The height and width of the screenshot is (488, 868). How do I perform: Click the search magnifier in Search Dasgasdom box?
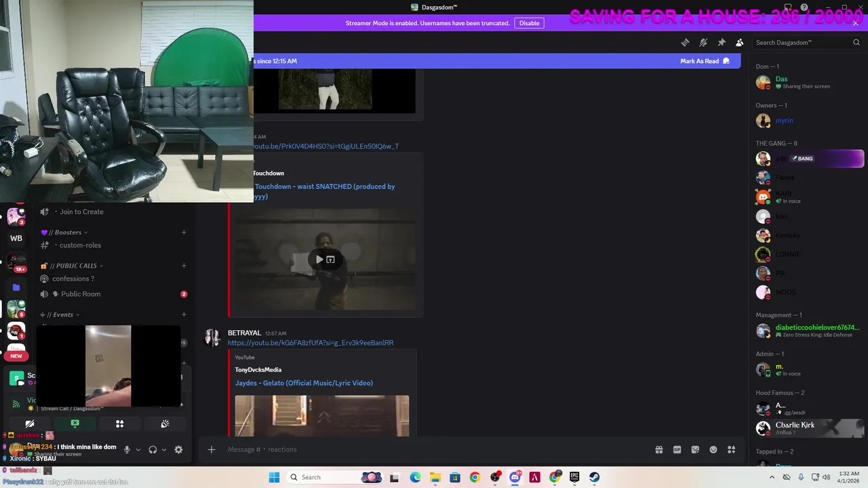[x=856, y=42]
